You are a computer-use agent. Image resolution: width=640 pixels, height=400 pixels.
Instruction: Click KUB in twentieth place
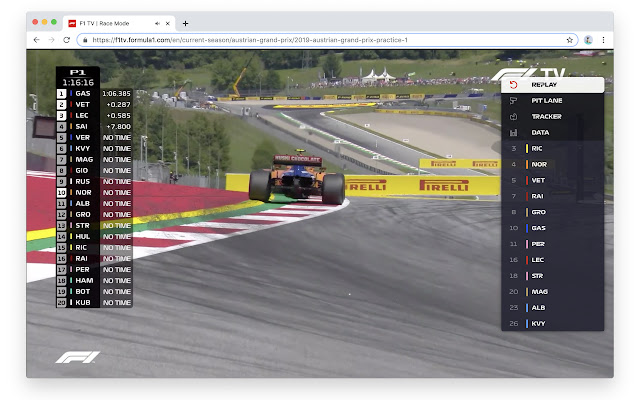coord(94,303)
